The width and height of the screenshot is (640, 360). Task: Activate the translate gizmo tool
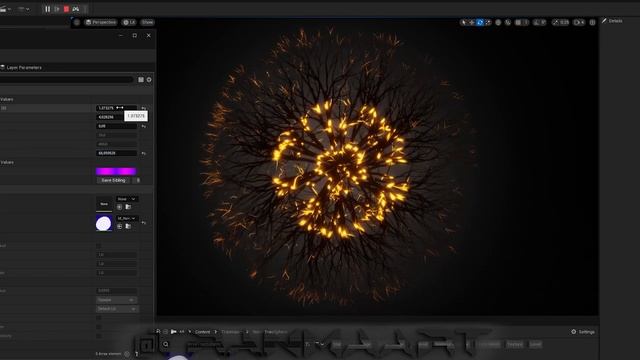472,22
